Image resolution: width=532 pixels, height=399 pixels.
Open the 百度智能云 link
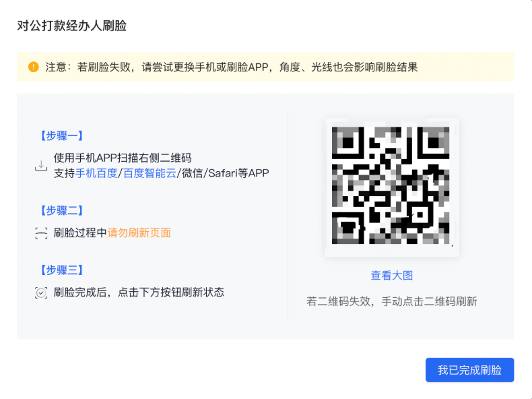pos(149,173)
